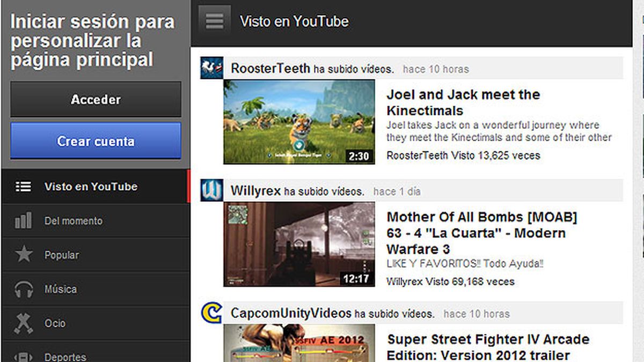Image resolution: width=644 pixels, height=362 pixels.
Task: Click the Deportes sidebar icon
Action: coord(24,356)
